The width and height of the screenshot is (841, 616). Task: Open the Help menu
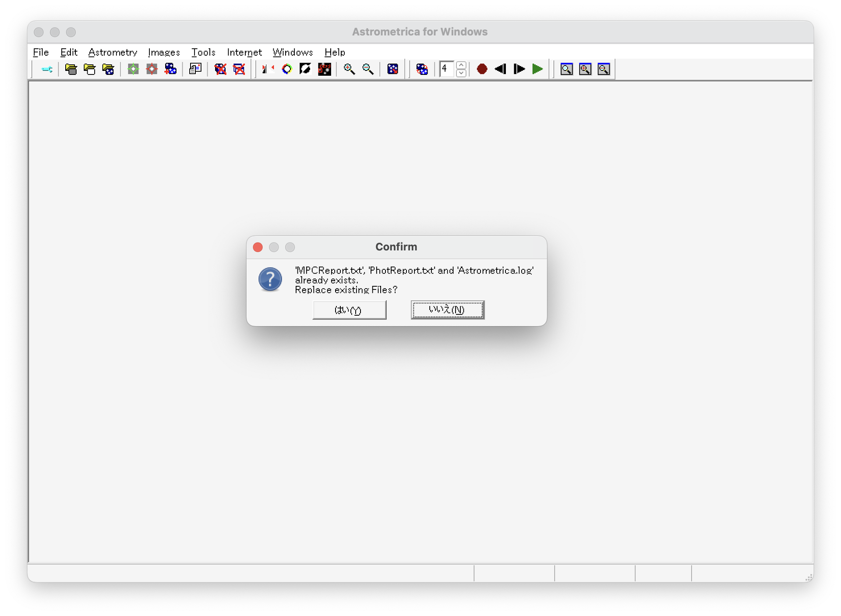[x=335, y=52]
